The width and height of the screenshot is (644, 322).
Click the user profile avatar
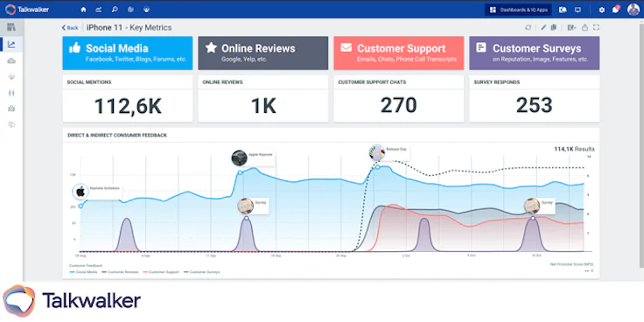click(x=633, y=10)
